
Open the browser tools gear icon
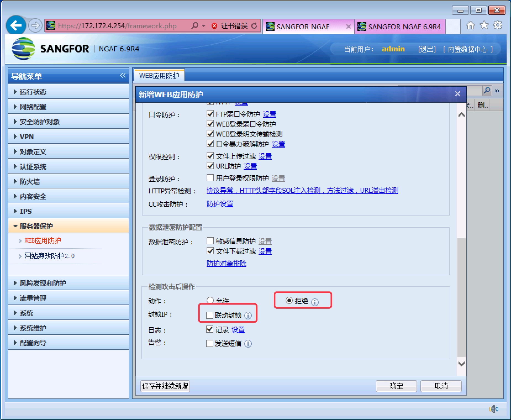pos(498,25)
